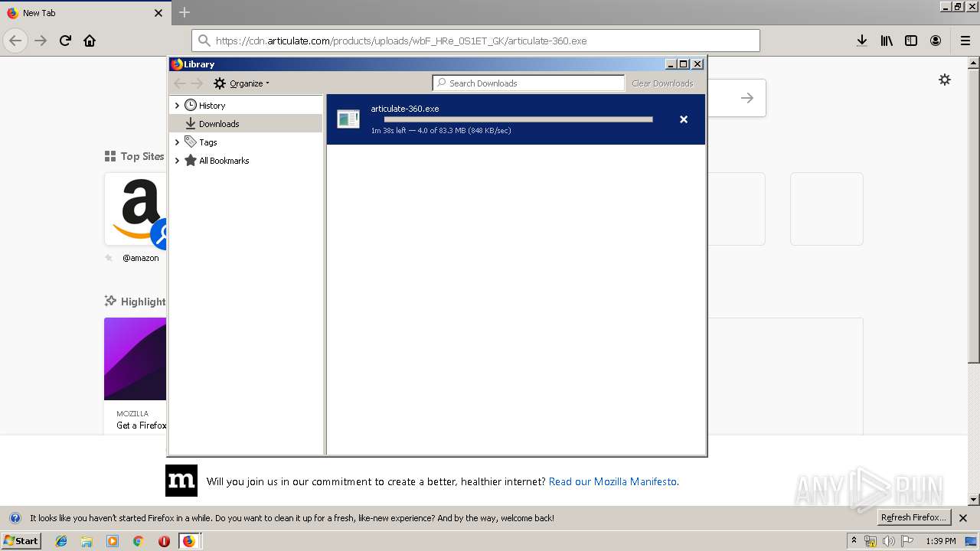Click the Mozilla 'm' logo

[x=181, y=481]
